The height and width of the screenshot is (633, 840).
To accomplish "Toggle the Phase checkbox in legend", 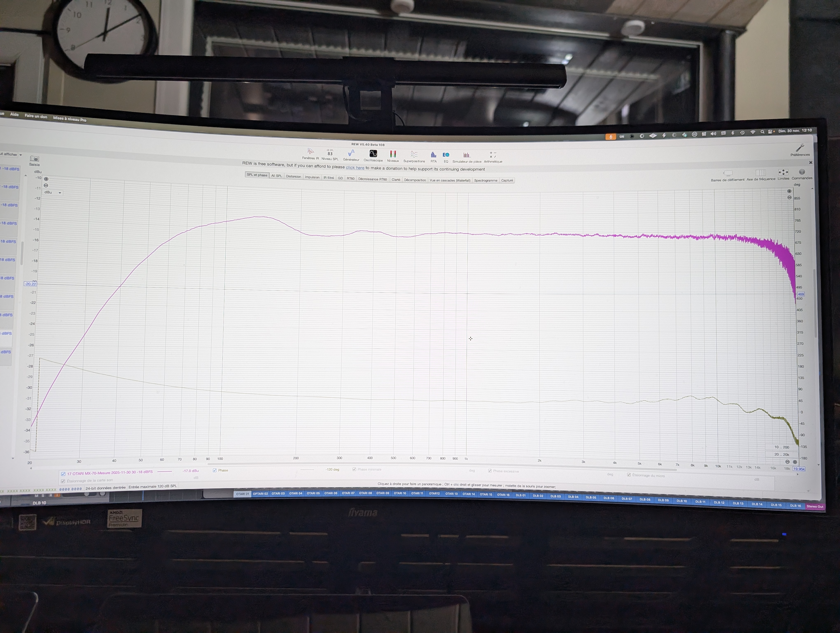I will tap(215, 470).
